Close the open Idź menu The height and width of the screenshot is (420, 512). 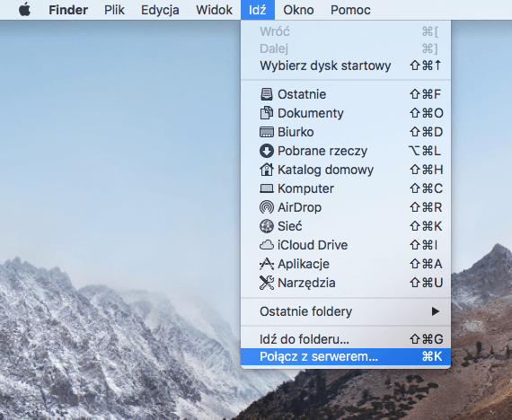258,10
